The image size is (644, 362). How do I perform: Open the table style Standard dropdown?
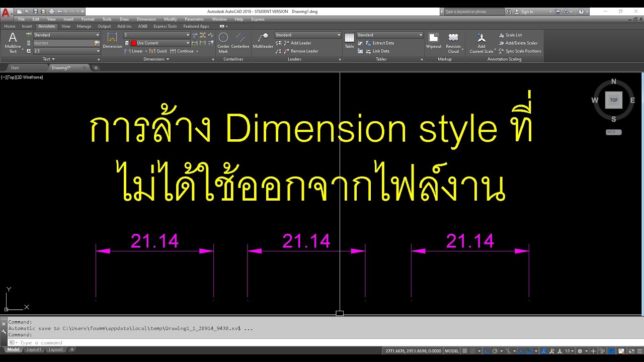click(389, 35)
